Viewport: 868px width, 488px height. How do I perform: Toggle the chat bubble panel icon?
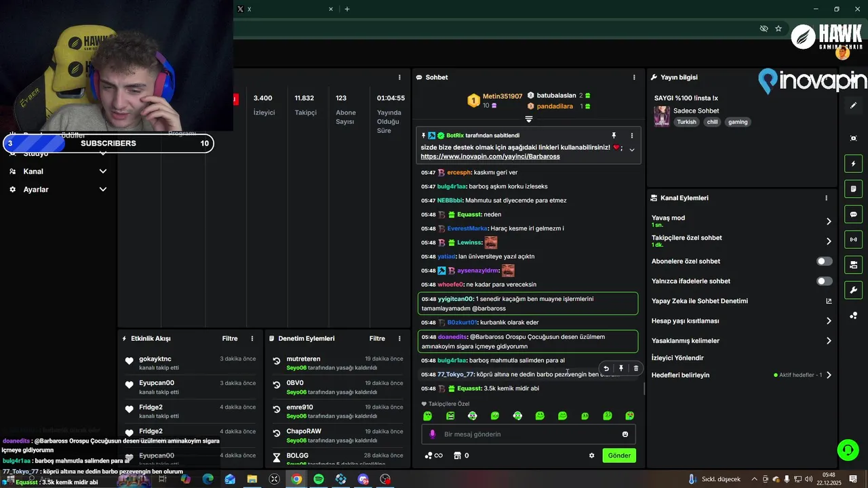point(853,214)
